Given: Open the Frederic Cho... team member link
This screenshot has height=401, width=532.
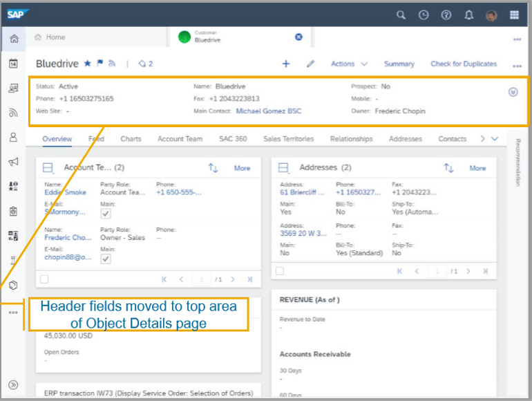Looking at the screenshot, I should (x=68, y=237).
